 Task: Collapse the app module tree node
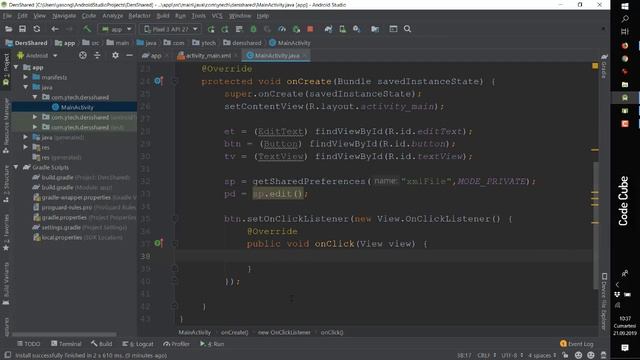16,67
